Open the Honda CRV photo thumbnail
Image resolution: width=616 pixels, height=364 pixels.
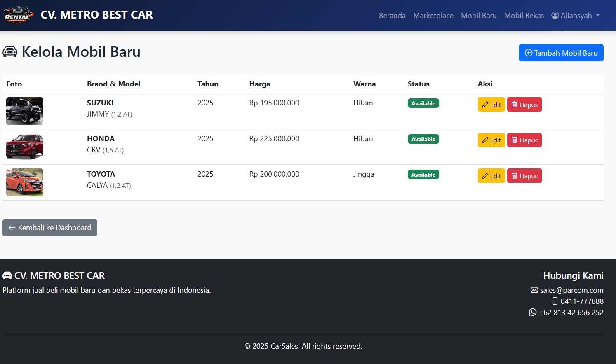click(25, 147)
